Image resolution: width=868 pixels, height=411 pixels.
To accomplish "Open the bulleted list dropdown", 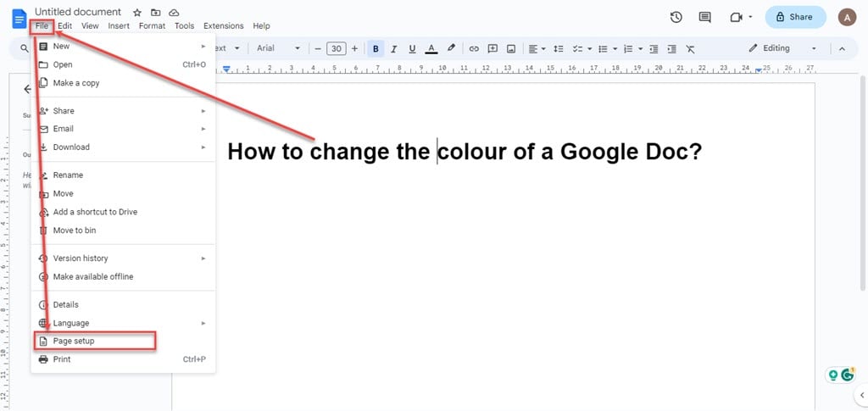I will 607,48.
